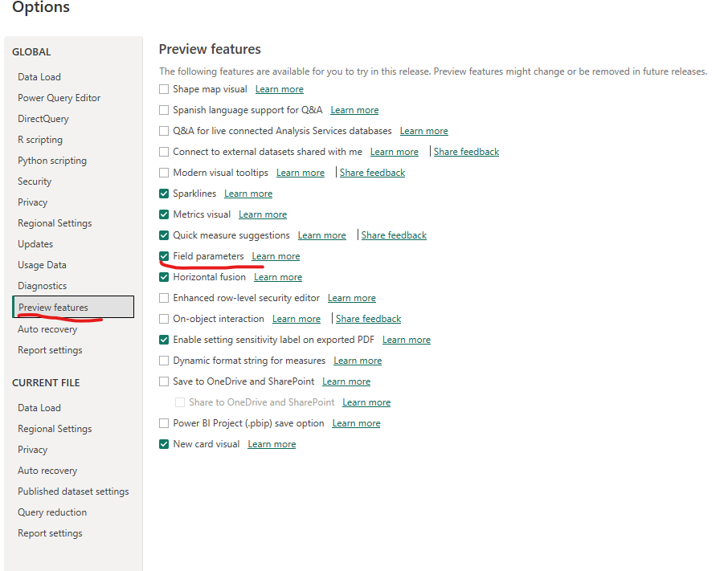Open Learn more for external datasets
This screenshot has width=728, height=571.
[395, 152]
